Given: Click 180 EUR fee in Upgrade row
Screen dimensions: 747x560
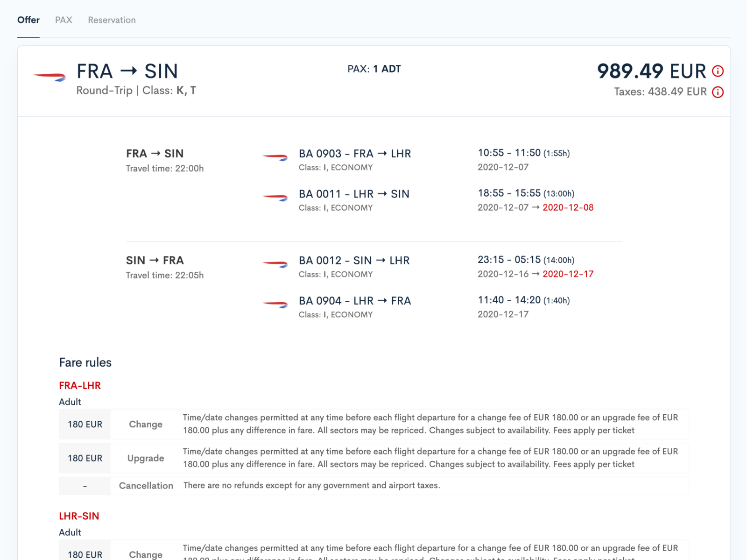Looking at the screenshot, I should 85,458.
